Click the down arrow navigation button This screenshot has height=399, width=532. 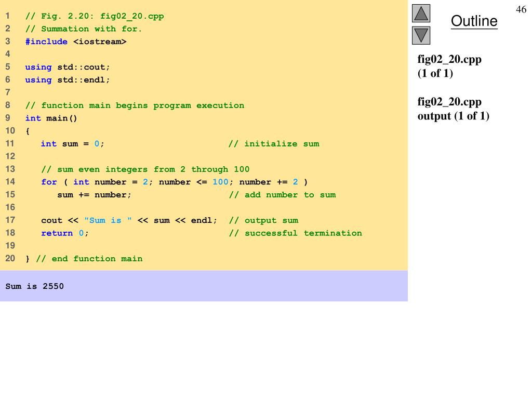421,35
